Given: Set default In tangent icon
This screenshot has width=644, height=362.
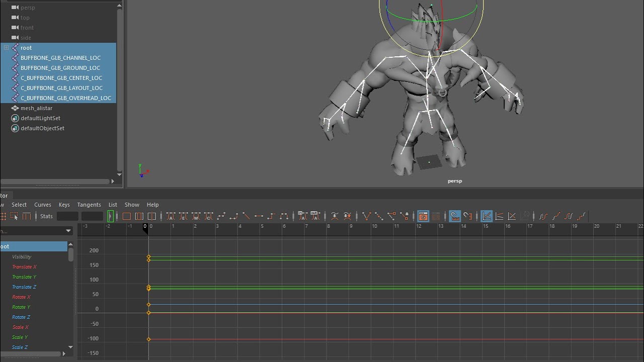Looking at the screenshot, I should point(303,216).
